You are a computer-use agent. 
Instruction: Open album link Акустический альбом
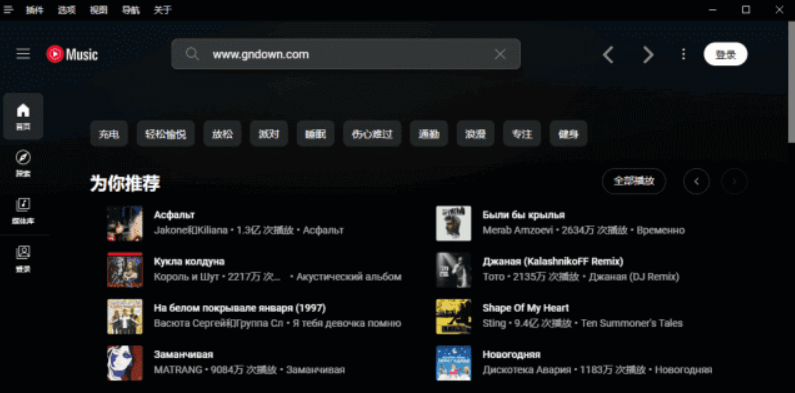pyautogui.click(x=349, y=277)
